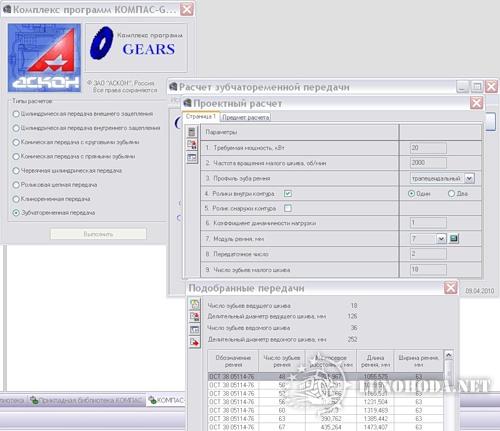Close the Проектный расчет dialog
This screenshot has height=431, width=500.
[476, 103]
